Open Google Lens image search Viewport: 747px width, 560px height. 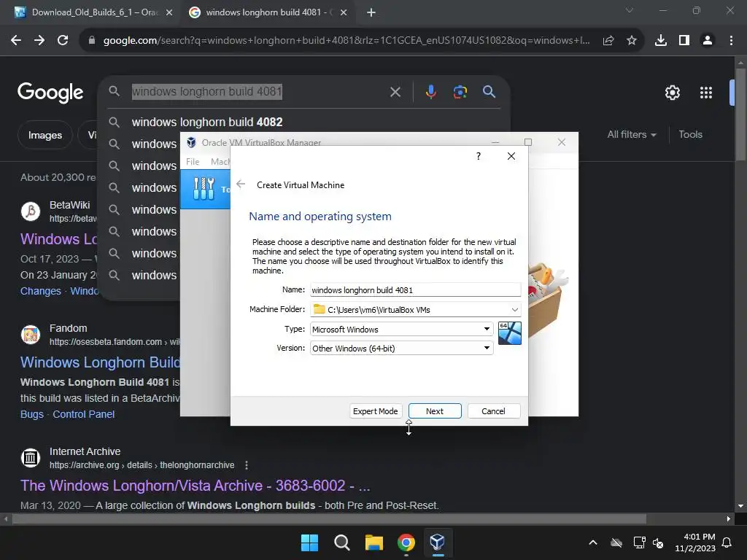point(460,91)
